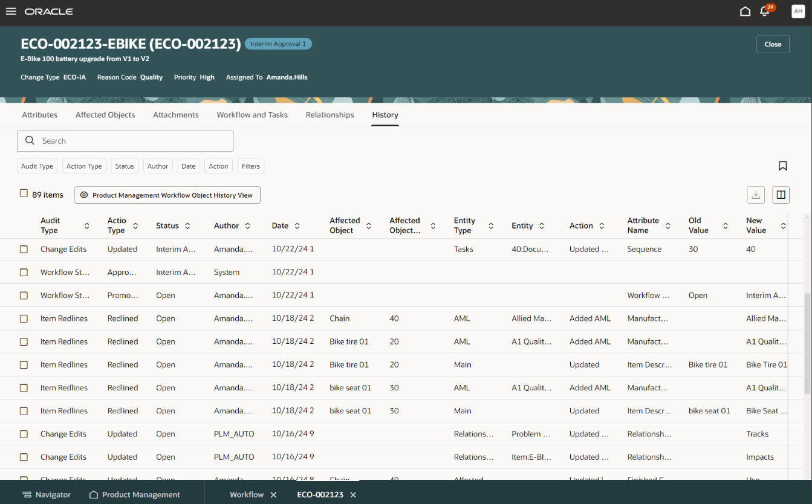Screen dimensions: 812x504
Task: Click the Oracle logo
Action: [49, 11]
